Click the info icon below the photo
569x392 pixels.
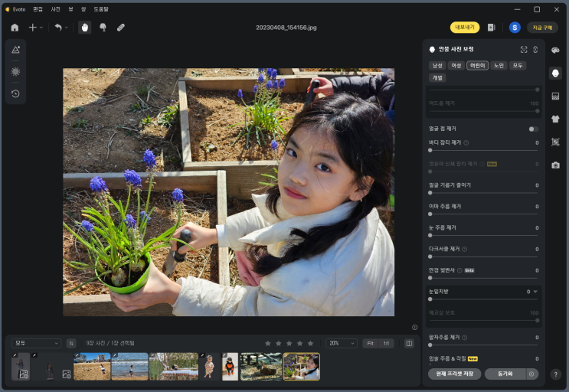tap(414, 327)
